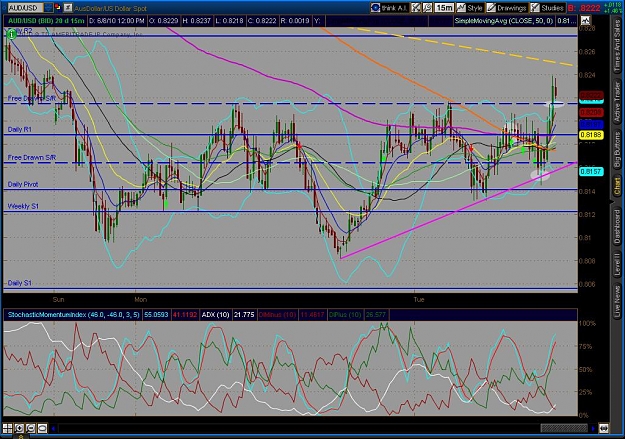Click the DIPlus (10) study label
This screenshot has height=439, width=625.
pos(346,315)
